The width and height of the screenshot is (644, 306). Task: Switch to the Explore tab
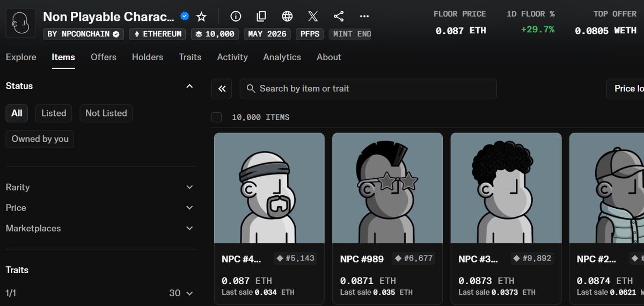[21, 57]
